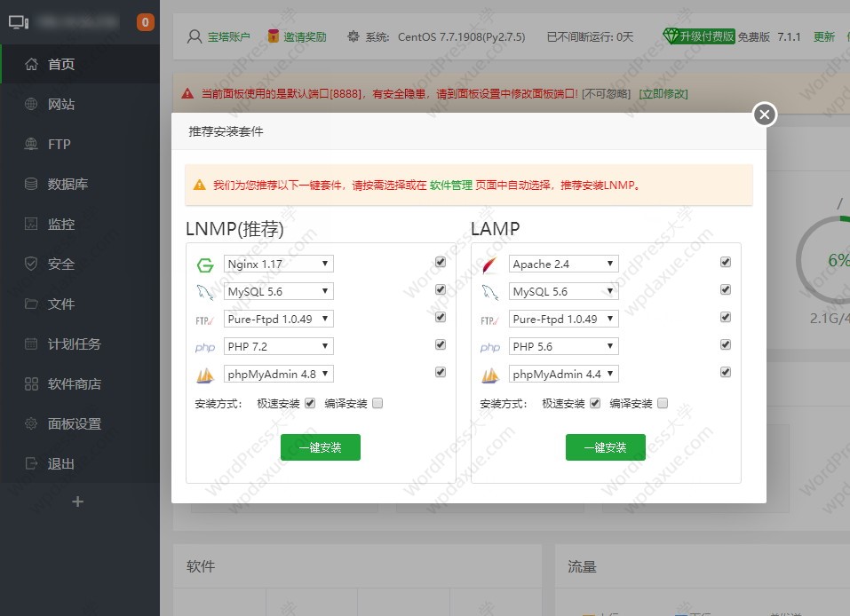Open the 宝塔账户 account link
This screenshot has height=616, width=850.
click(x=229, y=37)
